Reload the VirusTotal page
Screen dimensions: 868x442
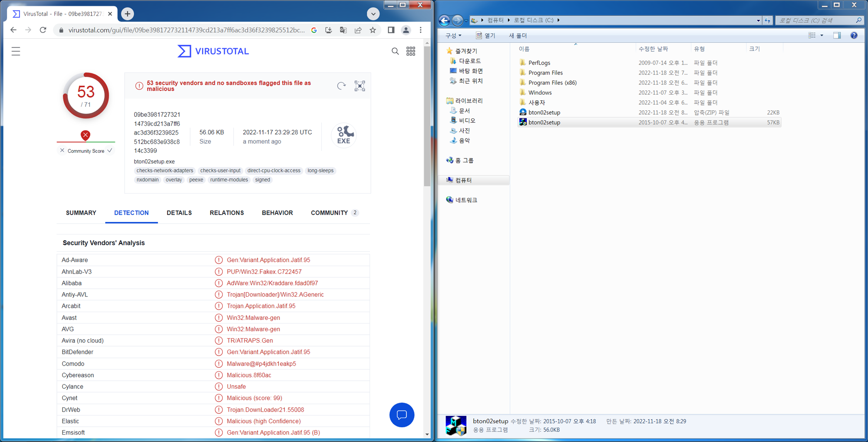43,30
